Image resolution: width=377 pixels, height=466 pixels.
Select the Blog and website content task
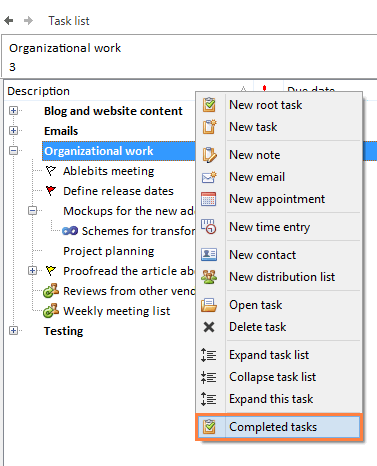coord(113,111)
